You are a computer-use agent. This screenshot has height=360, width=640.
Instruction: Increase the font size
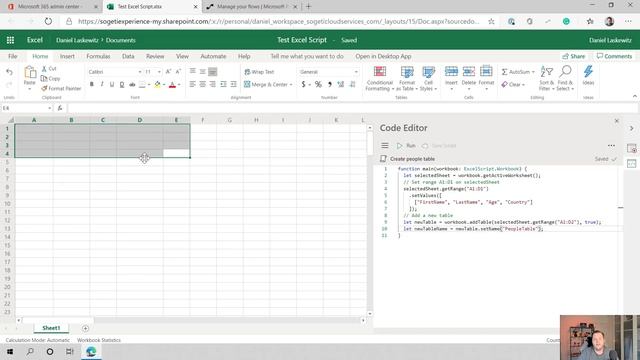pos(168,72)
